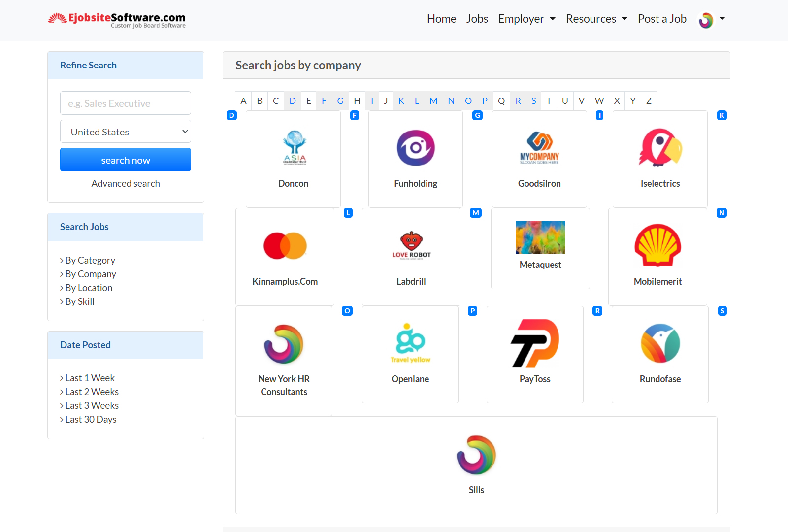Click the blue K letter badge

722,115
